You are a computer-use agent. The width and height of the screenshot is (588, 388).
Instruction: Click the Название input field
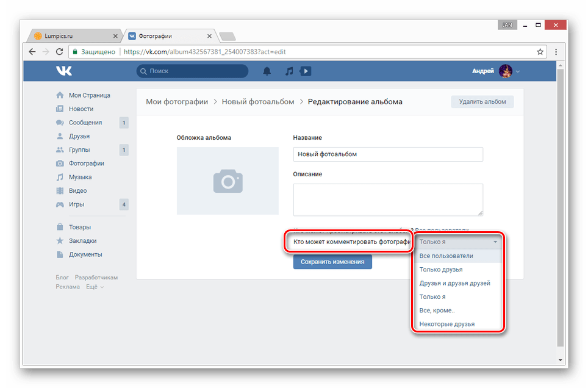pyautogui.click(x=388, y=154)
